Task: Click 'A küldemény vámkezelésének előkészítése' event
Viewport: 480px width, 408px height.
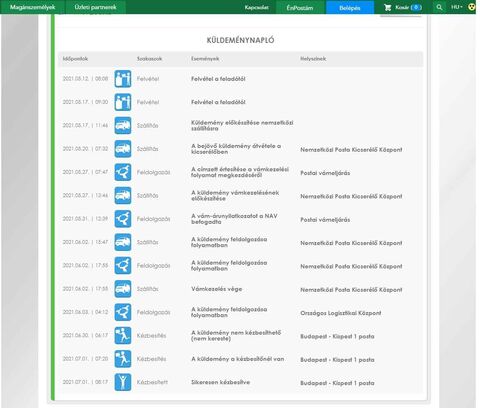Action: (x=235, y=196)
